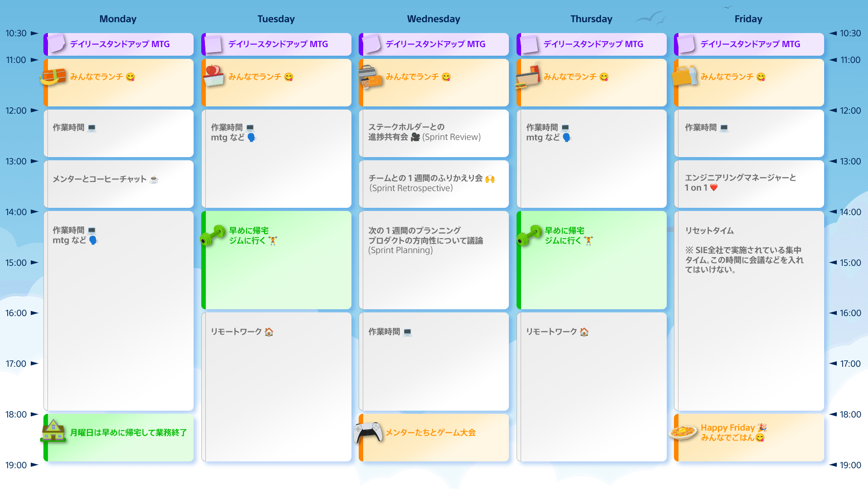Click the paella dish icon on Friday
The image size is (868, 489).
(x=683, y=432)
